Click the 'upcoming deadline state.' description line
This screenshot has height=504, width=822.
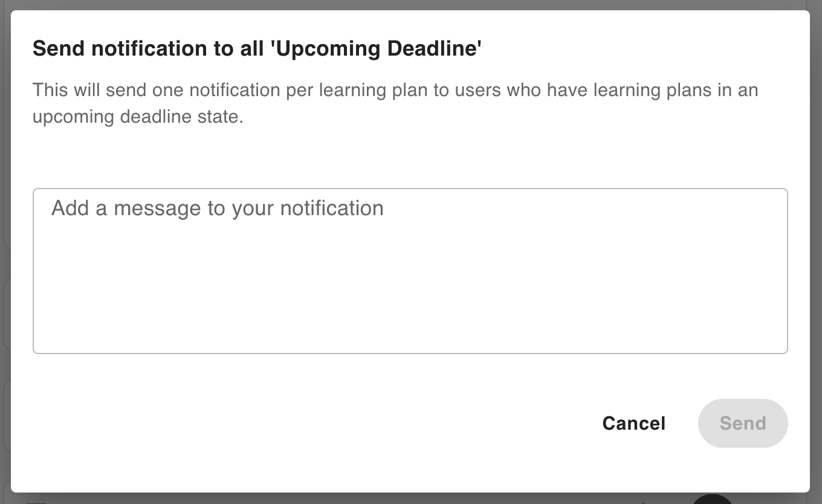pyautogui.click(x=138, y=117)
